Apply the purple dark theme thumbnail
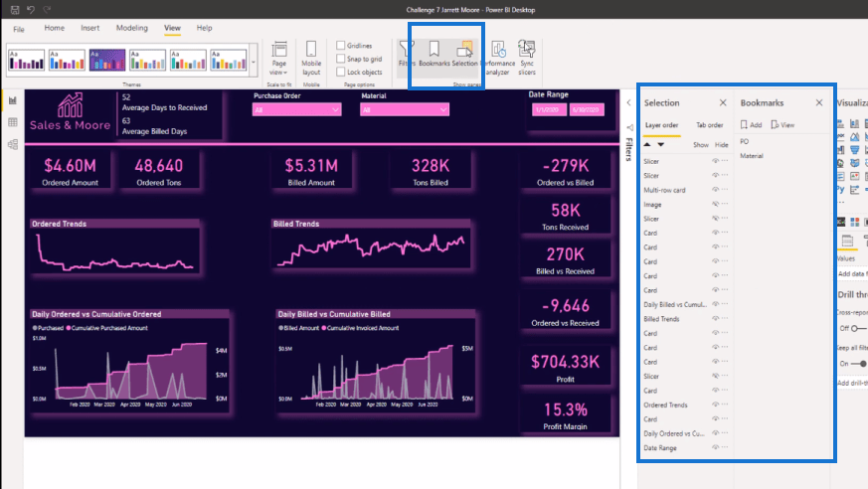This screenshot has width=868, height=489. pos(107,60)
